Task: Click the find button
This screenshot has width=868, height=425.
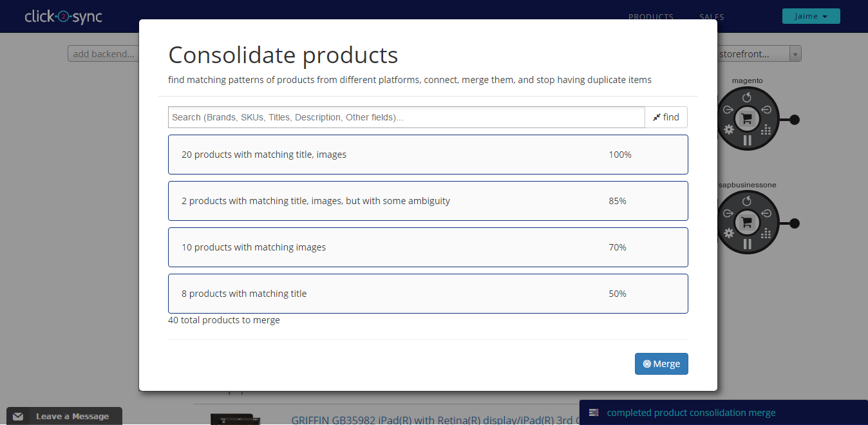Action: pos(666,117)
